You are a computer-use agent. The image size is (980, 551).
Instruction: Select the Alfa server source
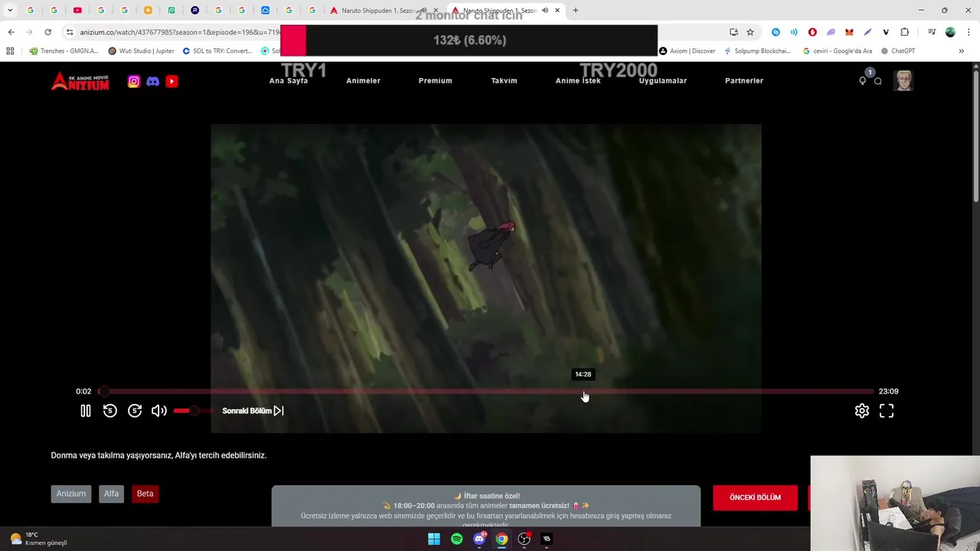[x=112, y=494]
